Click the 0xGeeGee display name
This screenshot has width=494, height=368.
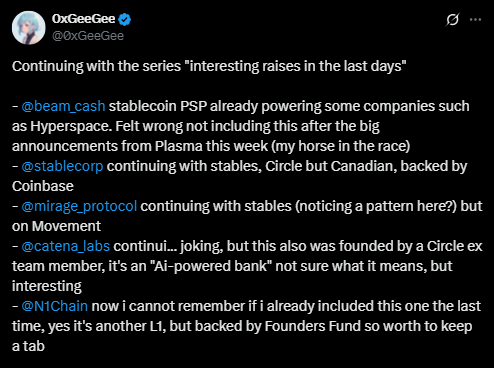[83, 19]
